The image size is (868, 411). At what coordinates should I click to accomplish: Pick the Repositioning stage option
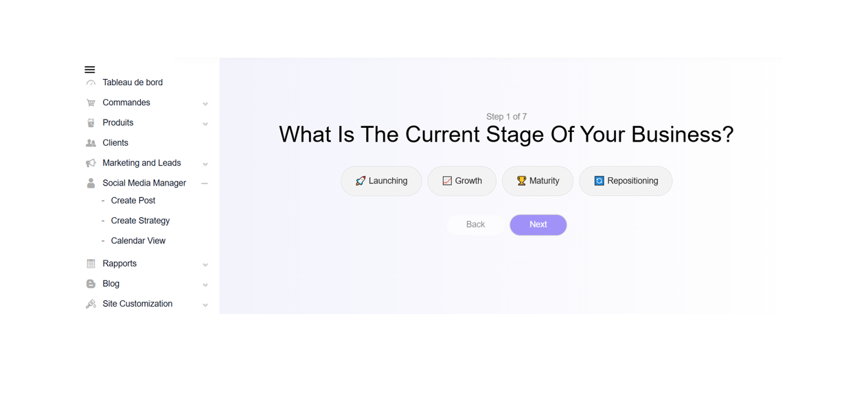pyautogui.click(x=626, y=181)
